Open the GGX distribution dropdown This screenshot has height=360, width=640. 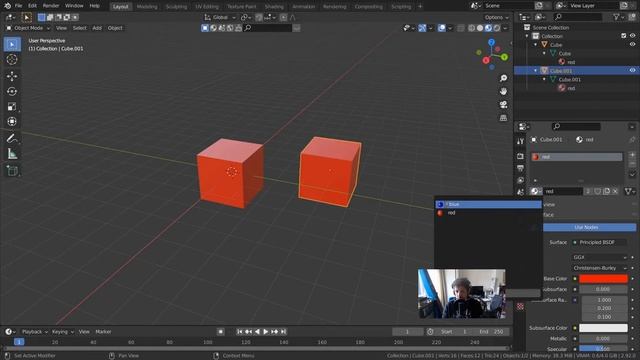[x=599, y=257]
